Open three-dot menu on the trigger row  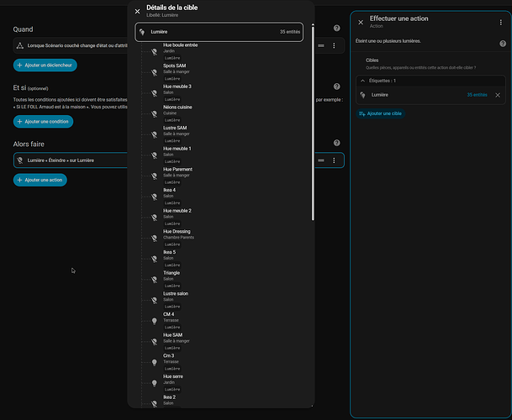click(334, 45)
